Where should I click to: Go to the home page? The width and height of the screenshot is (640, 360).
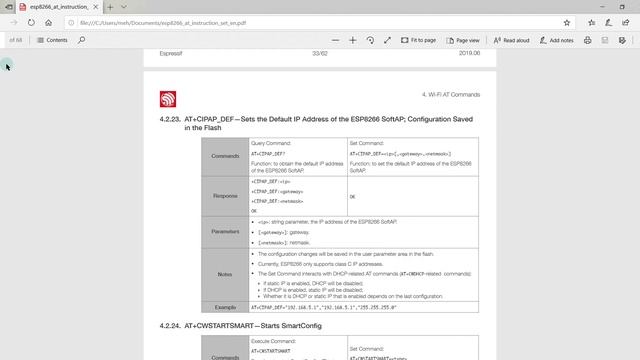[49, 23]
